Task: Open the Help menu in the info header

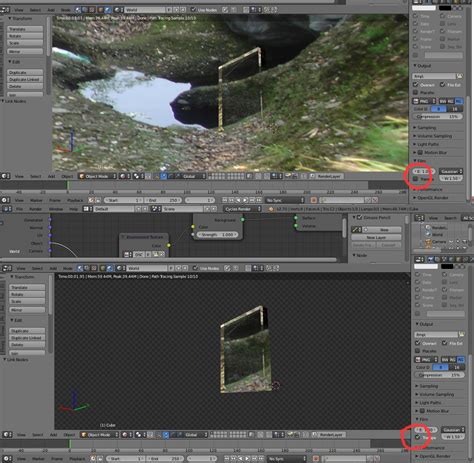Action: click(73, 209)
